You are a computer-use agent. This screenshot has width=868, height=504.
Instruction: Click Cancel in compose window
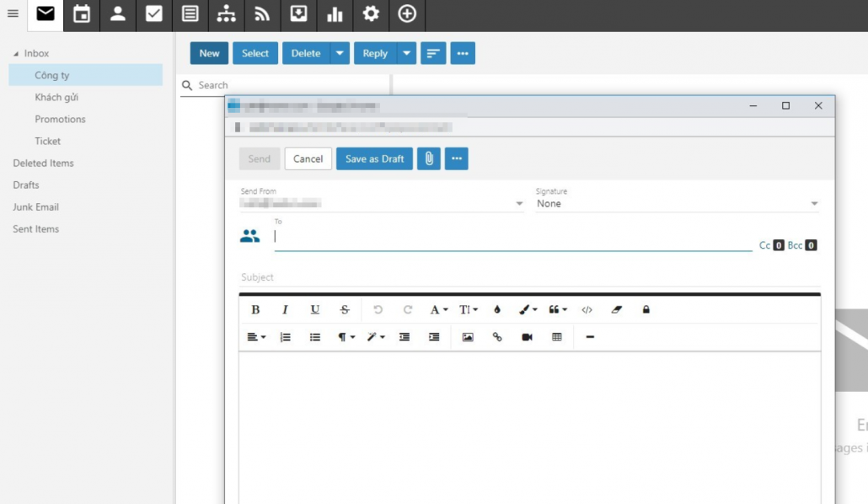click(308, 159)
